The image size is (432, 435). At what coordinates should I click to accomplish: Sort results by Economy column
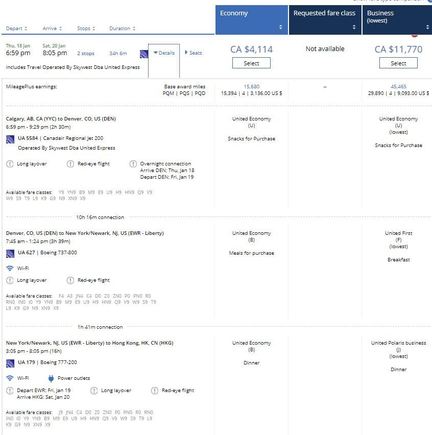click(252, 20)
